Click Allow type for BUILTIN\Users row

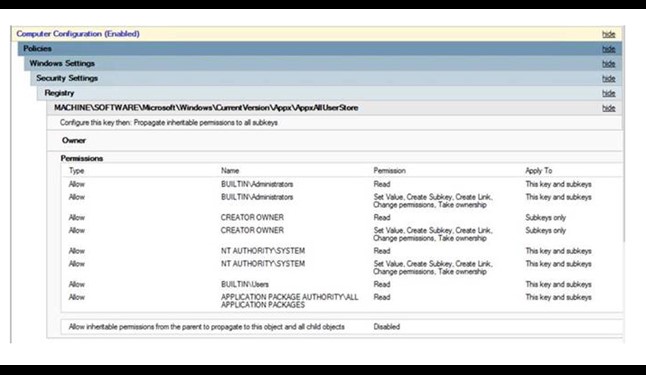[x=77, y=284]
